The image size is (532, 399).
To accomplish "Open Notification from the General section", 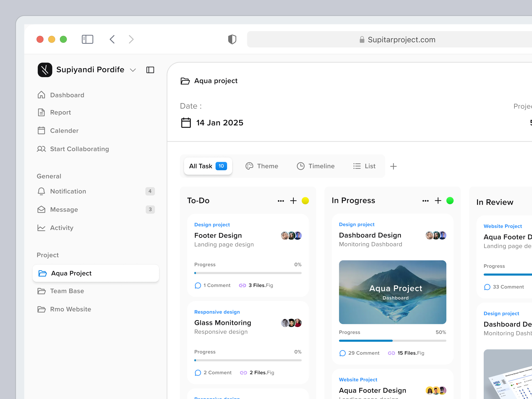I will click(68, 191).
